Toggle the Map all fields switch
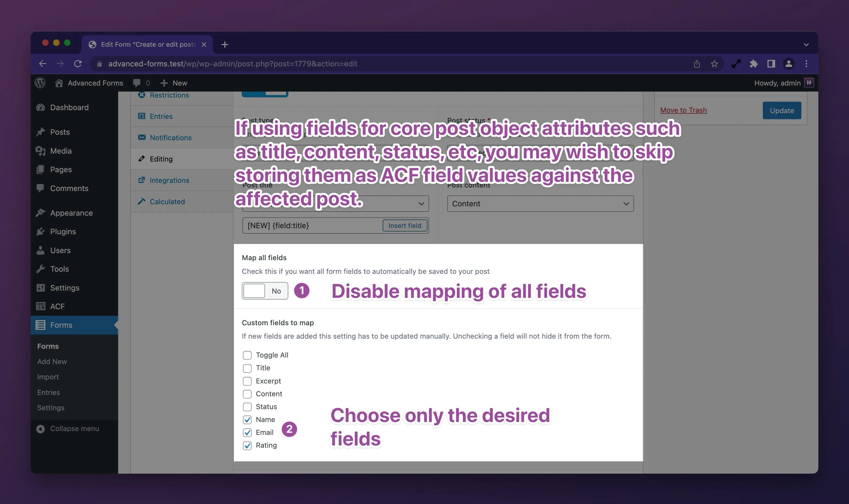The height and width of the screenshot is (504, 849). pyautogui.click(x=265, y=291)
